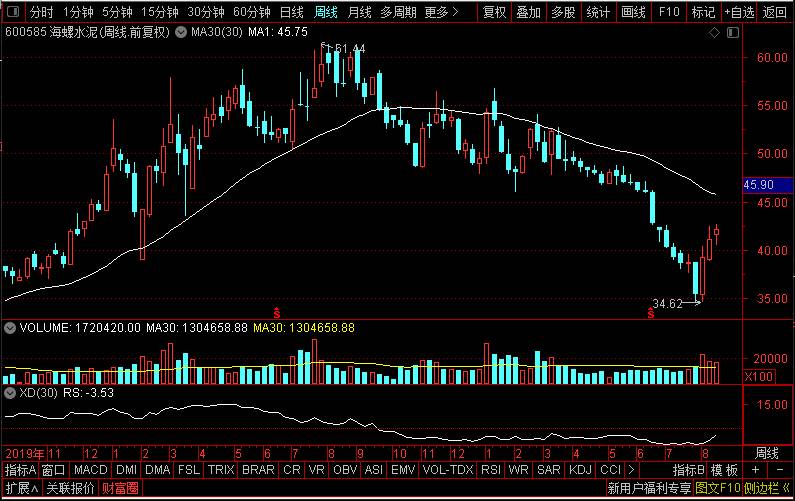Screen dimensions: 795x501
Task: Click the 返回 back button
Action: (775, 12)
